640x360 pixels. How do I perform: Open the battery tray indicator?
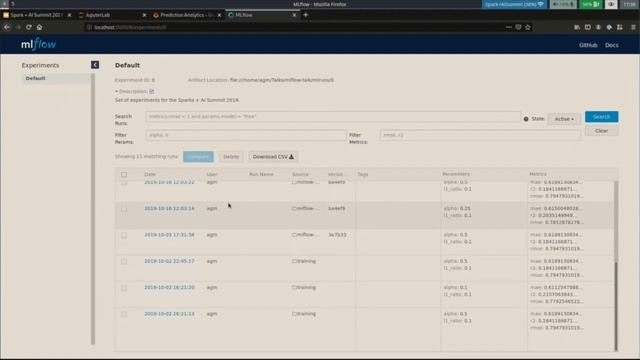pyautogui.click(x=591, y=4)
